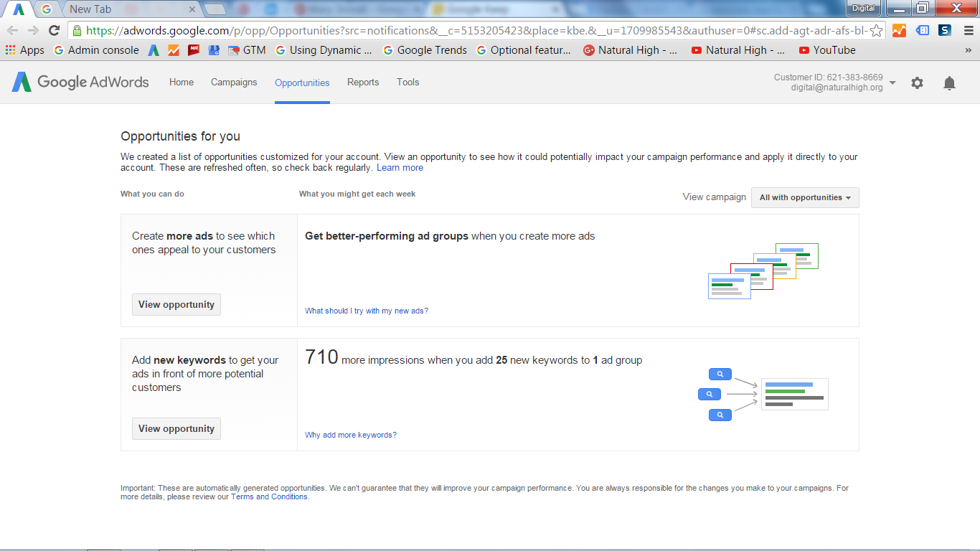View opportunity for Add new keywords

tap(176, 428)
